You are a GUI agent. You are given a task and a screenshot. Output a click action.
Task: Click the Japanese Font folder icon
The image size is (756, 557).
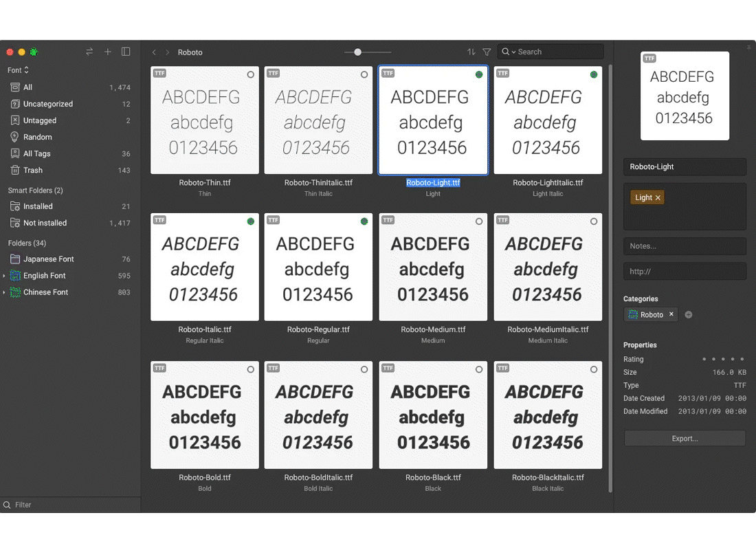[x=15, y=259]
